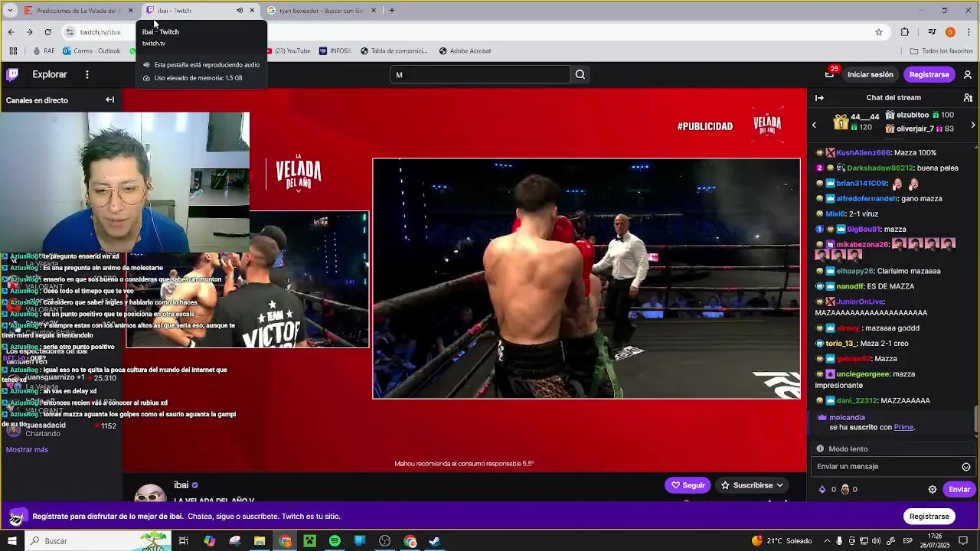
Task: Switch to Predicciones de La Velada tab
Action: click(x=78, y=10)
